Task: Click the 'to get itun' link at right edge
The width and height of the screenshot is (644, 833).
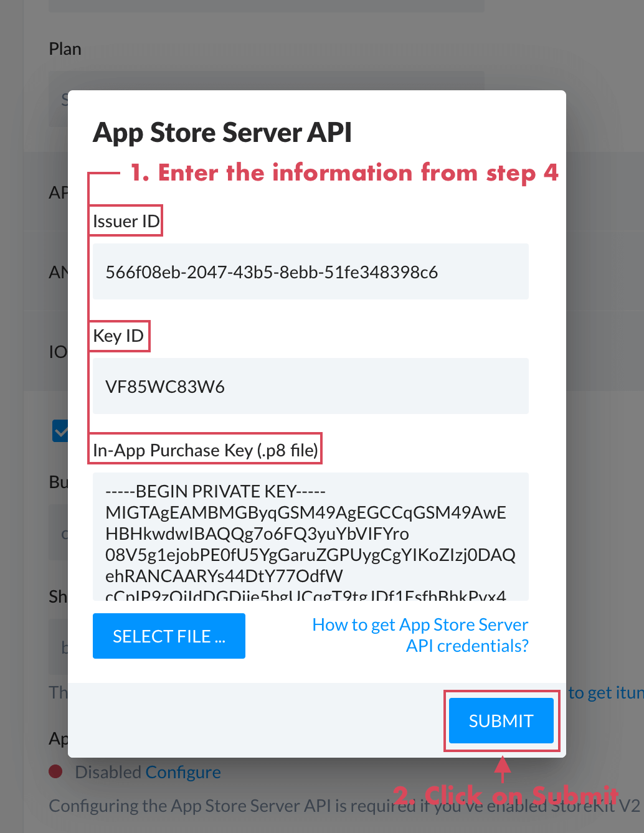Action: point(605,693)
